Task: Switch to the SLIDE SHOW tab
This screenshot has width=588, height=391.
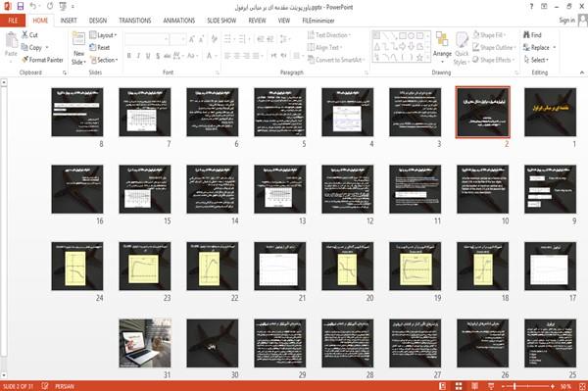Action: click(221, 21)
